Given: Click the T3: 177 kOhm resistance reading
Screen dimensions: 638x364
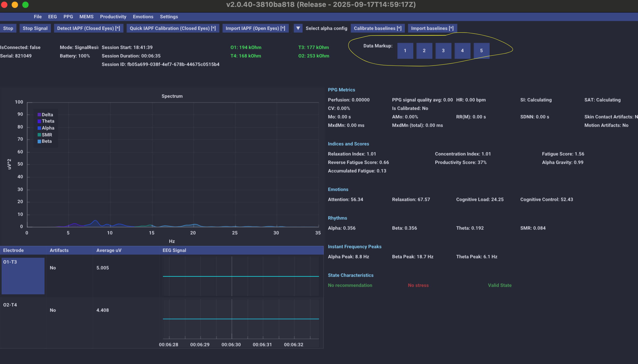Looking at the screenshot, I should click(x=313, y=47).
